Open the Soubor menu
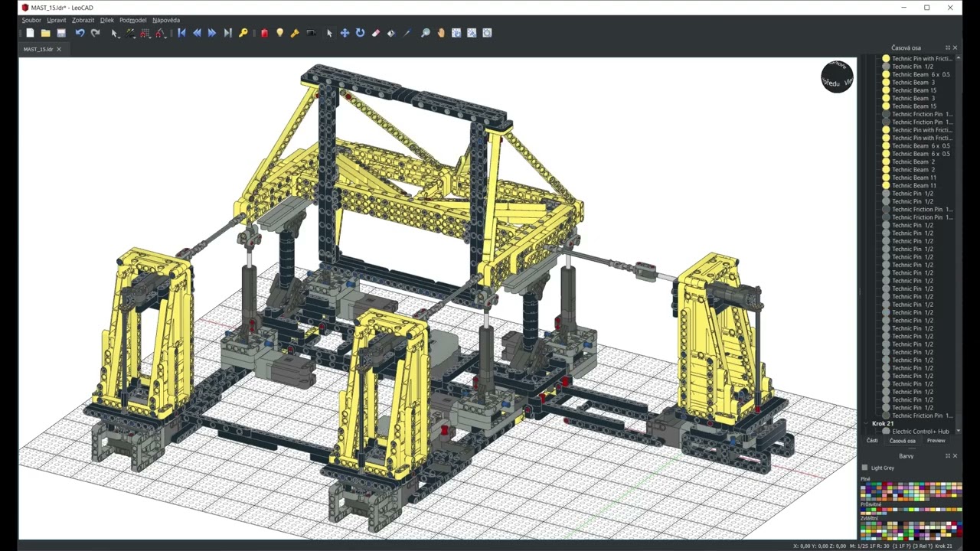The image size is (980, 551). [31, 20]
